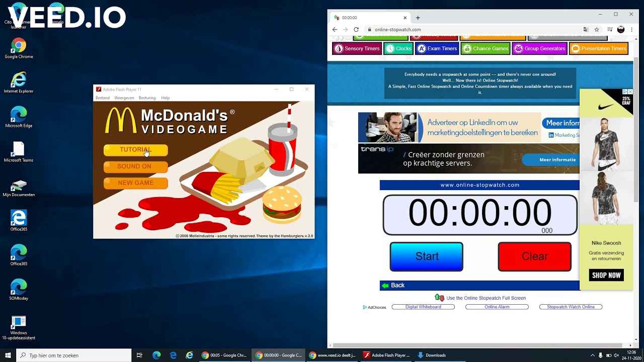Open Internet Explorer desktop shortcut
The image size is (644, 362).
(x=19, y=83)
